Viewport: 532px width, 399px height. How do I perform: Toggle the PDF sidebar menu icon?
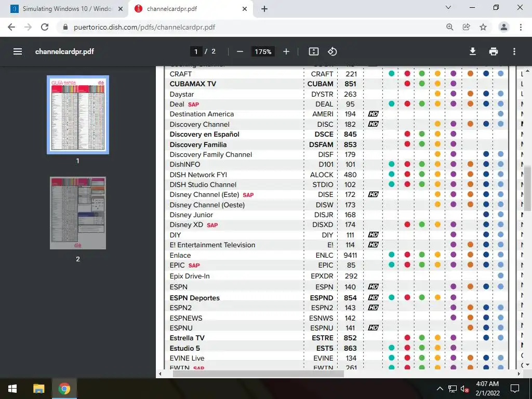[x=18, y=51]
